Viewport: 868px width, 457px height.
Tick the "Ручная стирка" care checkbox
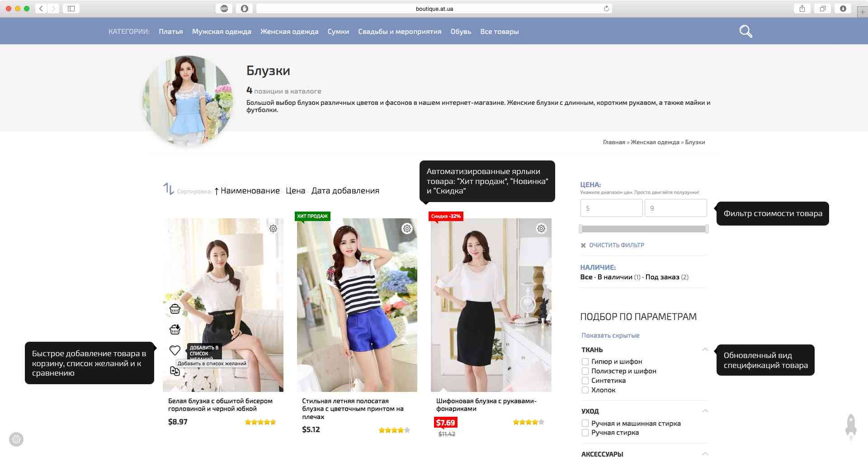coord(585,433)
